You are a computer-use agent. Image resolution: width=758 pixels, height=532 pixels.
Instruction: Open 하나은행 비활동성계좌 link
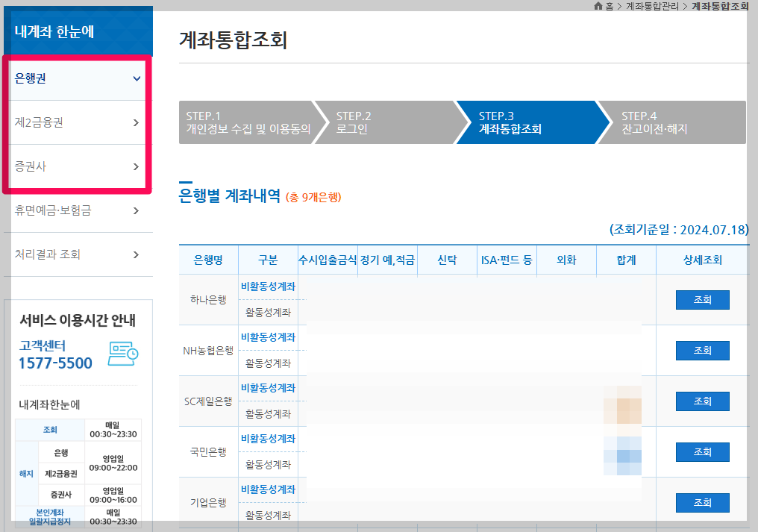[269, 287]
